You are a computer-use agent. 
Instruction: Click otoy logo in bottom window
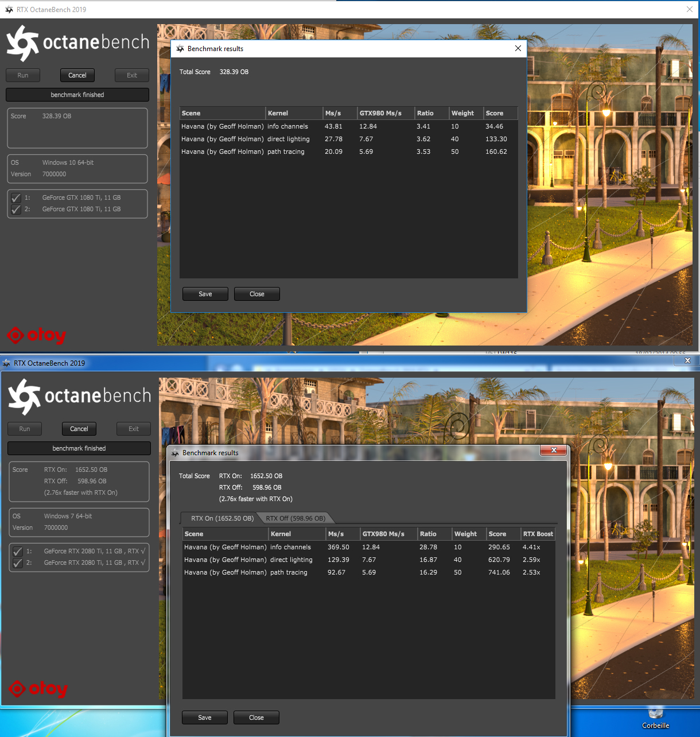click(x=38, y=689)
